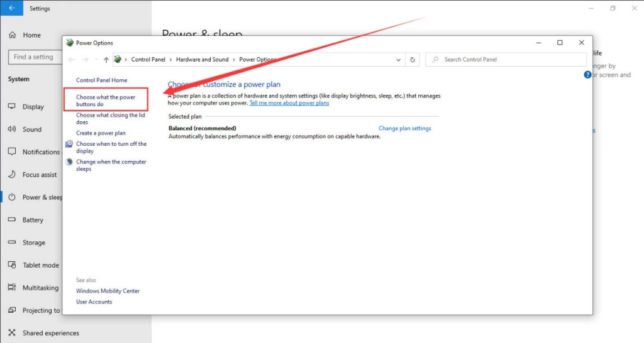Image resolution: width=644 pixels, height=343 pixels.
Task: Click the Refresh button beside address bar
Action: tap(413, 60)
